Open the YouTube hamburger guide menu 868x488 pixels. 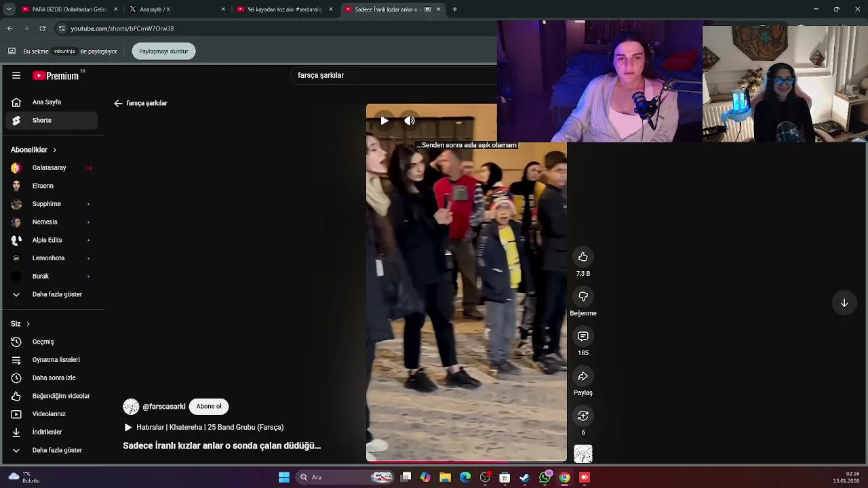[16, 75]
